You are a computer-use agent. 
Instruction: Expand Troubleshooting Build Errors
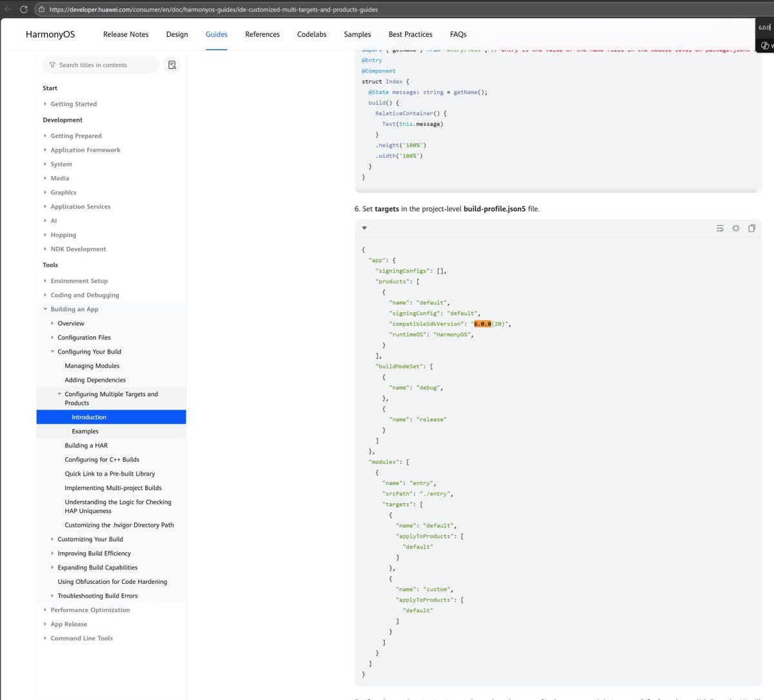pyautogui.click(x=97, y=596)
